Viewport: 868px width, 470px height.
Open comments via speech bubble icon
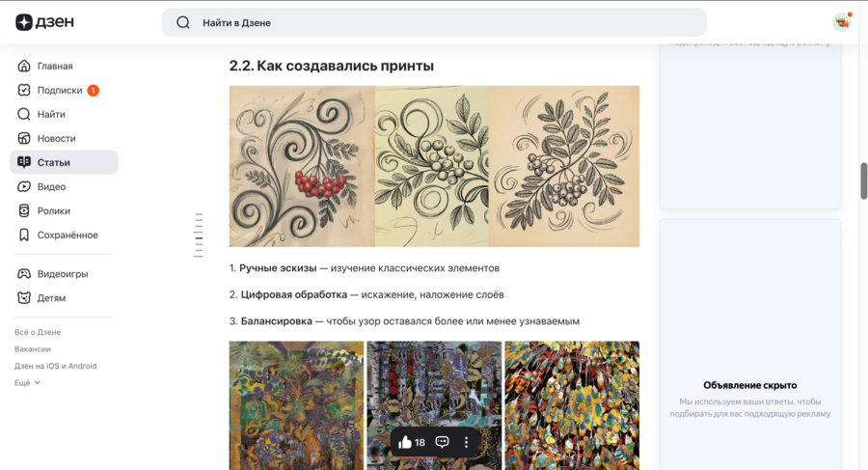[442, 442]
